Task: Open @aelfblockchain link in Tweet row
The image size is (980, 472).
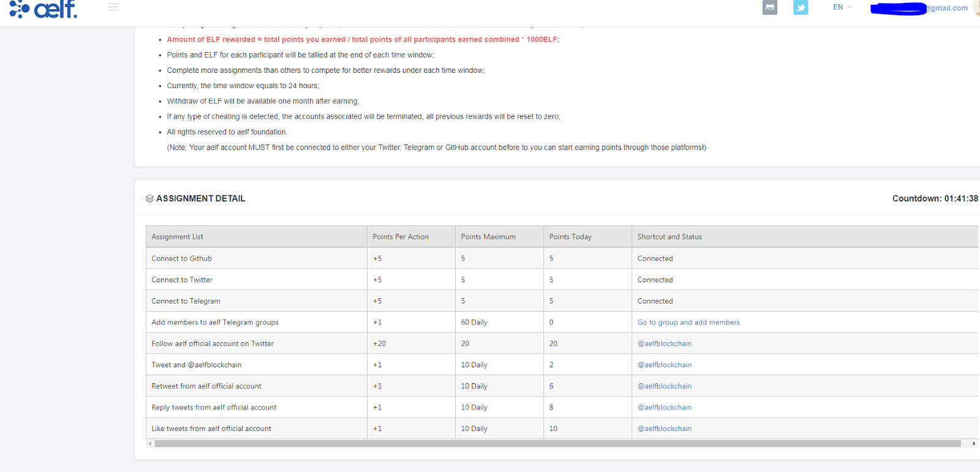Action: coord(665,365)
